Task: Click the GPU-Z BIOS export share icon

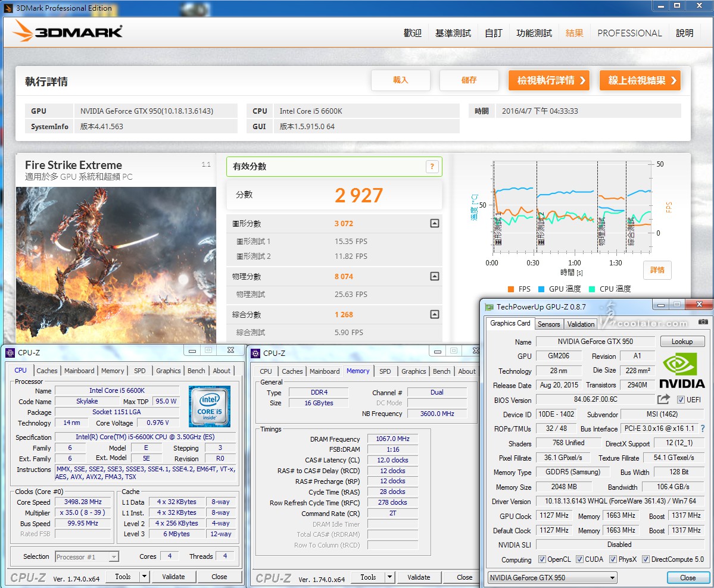Action: pyautogui.click(x=663, y=399)
